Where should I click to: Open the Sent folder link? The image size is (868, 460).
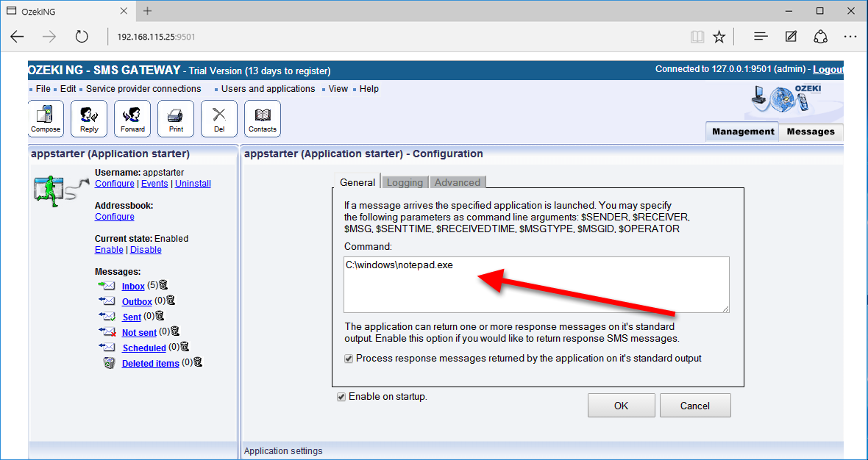pos(132,317)
